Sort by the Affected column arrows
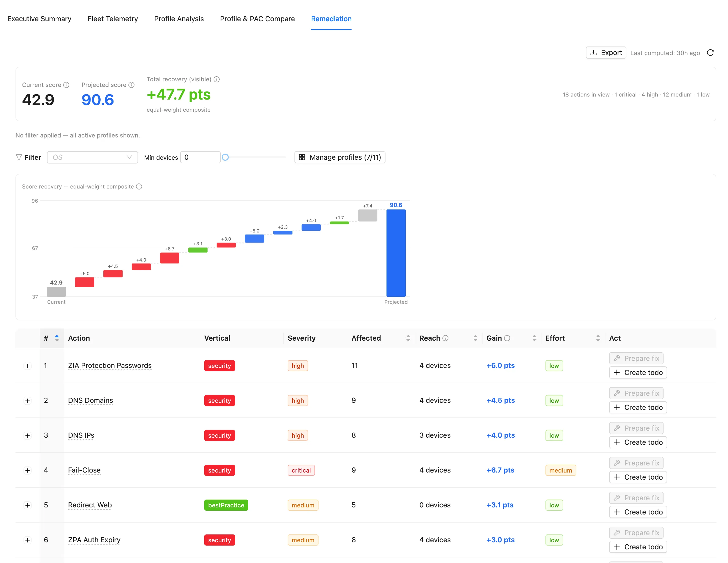Screen dimensions: 728x563 (x=408, y=338)
